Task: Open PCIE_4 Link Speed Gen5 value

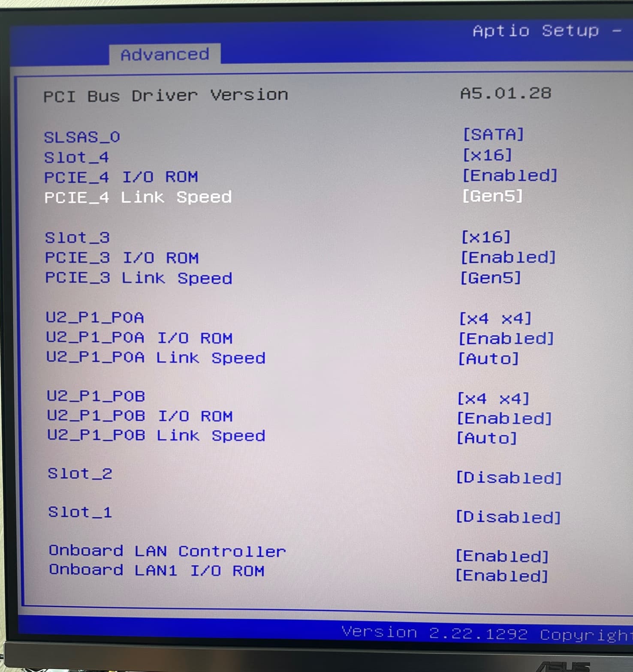Action: point(492,196)
